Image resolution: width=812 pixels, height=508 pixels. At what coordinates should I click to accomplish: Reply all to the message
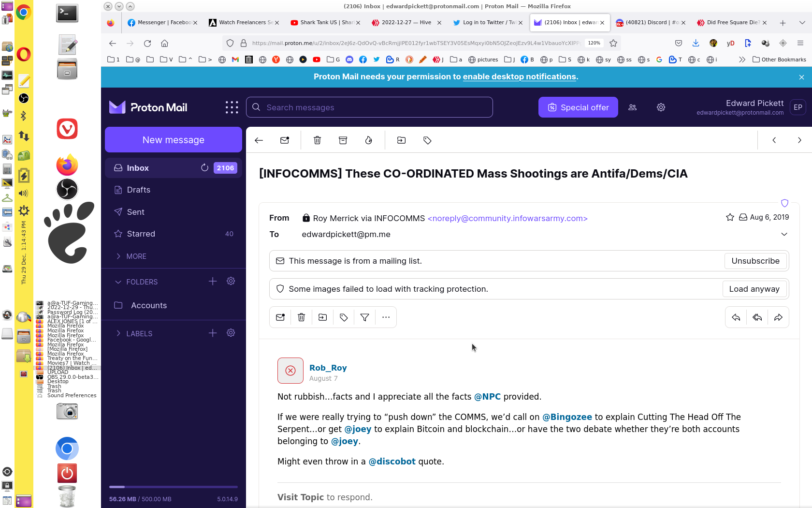(757, 317)
